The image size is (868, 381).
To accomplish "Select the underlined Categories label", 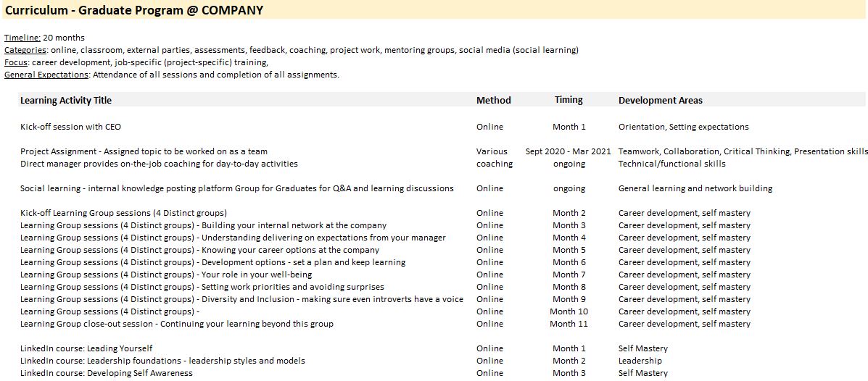I will [x=26, y=50].
